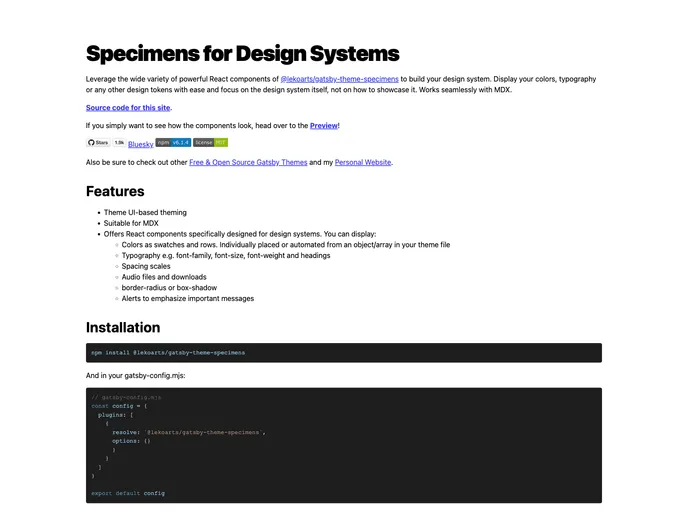
Task: Open the Bluesky link
Action: [140, 144]
